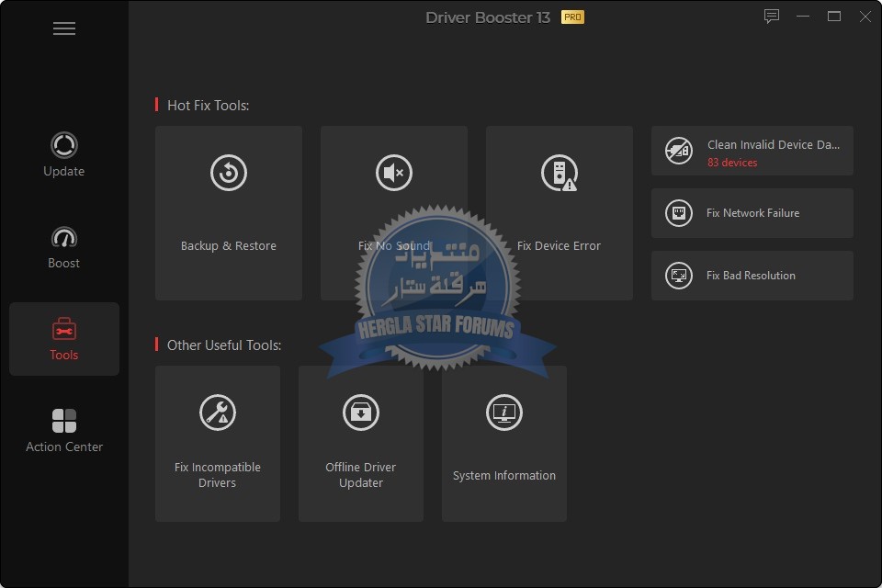882x588 pixels.
Task: Run the Fix Bad Resolution tool
Action: click(751, 276)
